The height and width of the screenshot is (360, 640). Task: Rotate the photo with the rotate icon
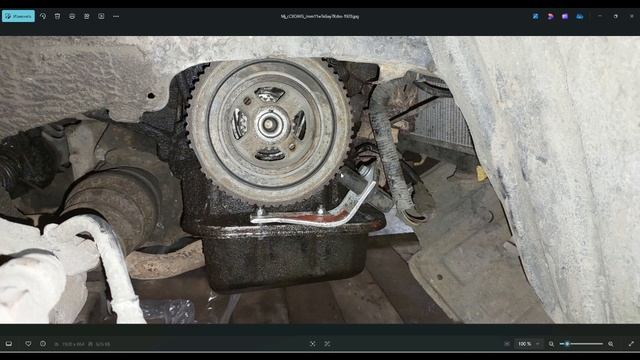[43, 16]
